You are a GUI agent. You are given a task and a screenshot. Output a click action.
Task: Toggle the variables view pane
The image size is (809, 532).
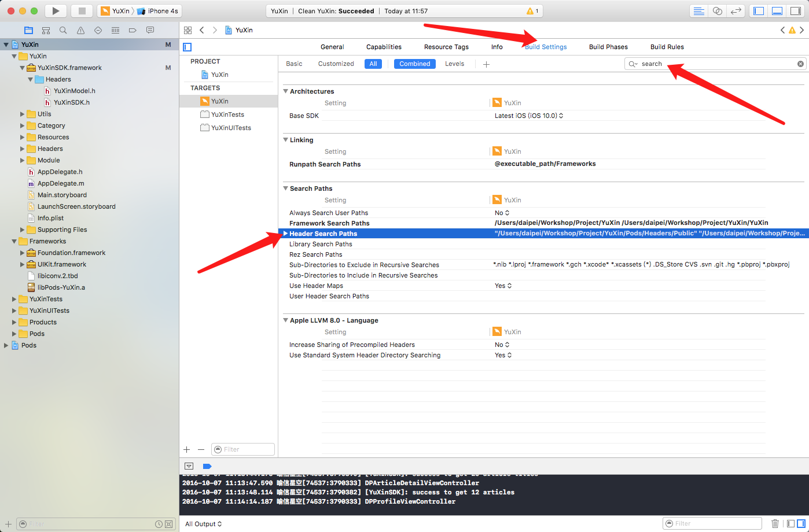coord(790,523)
